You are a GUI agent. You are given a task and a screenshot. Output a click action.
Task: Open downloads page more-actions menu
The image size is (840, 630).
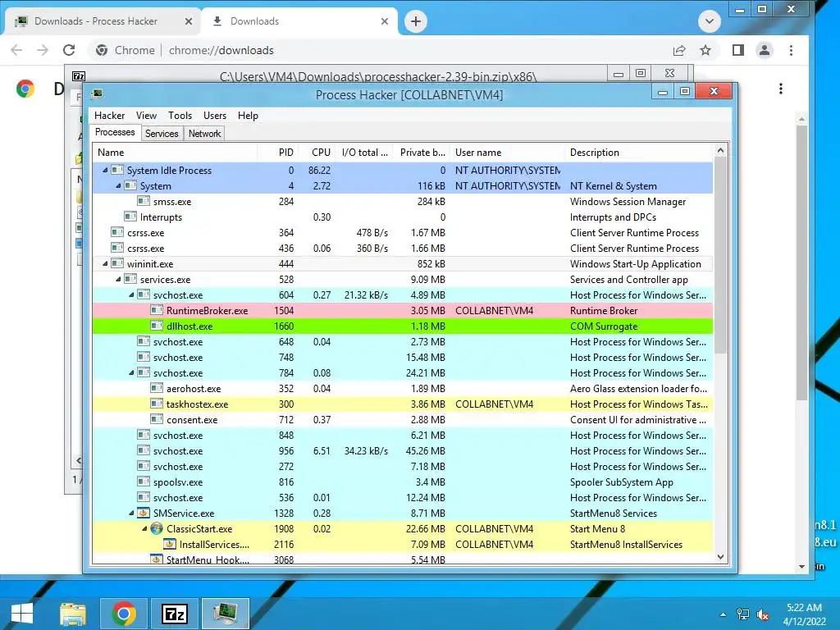(781, 89)
